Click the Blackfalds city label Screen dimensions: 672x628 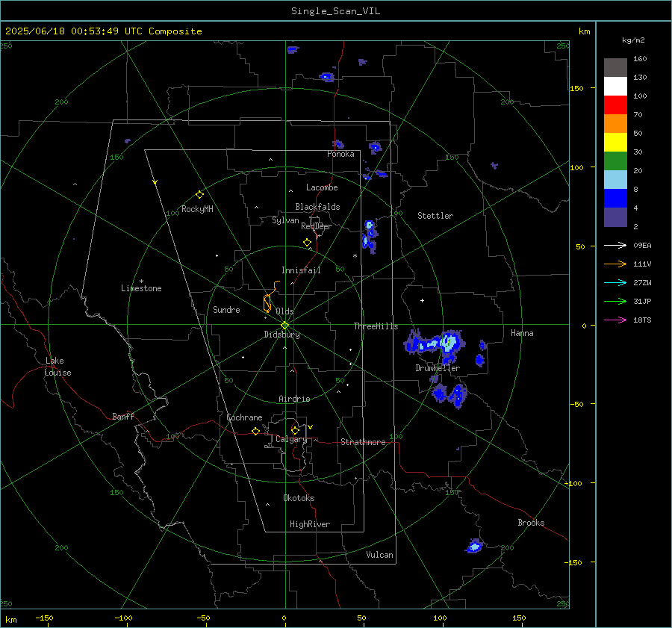click(317, 207)
